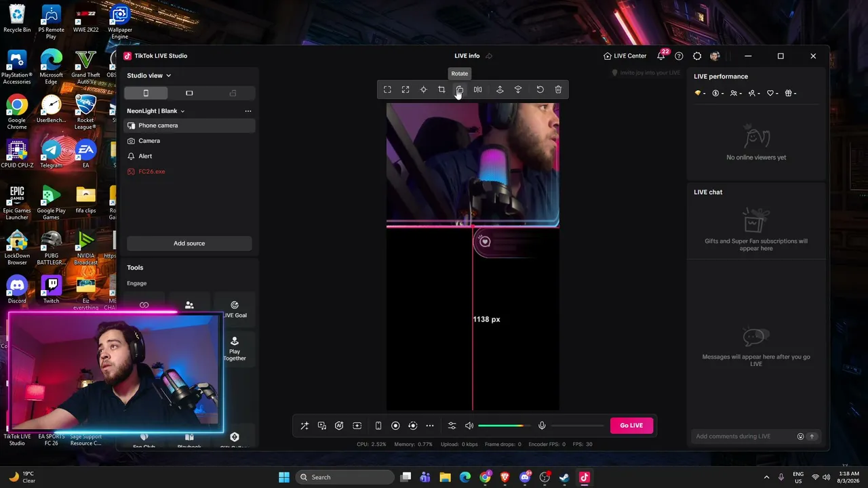This screenshot has width=868, height=488.
Task: Click the AI icon in the bottom toolbar
Action: (339, 426)
